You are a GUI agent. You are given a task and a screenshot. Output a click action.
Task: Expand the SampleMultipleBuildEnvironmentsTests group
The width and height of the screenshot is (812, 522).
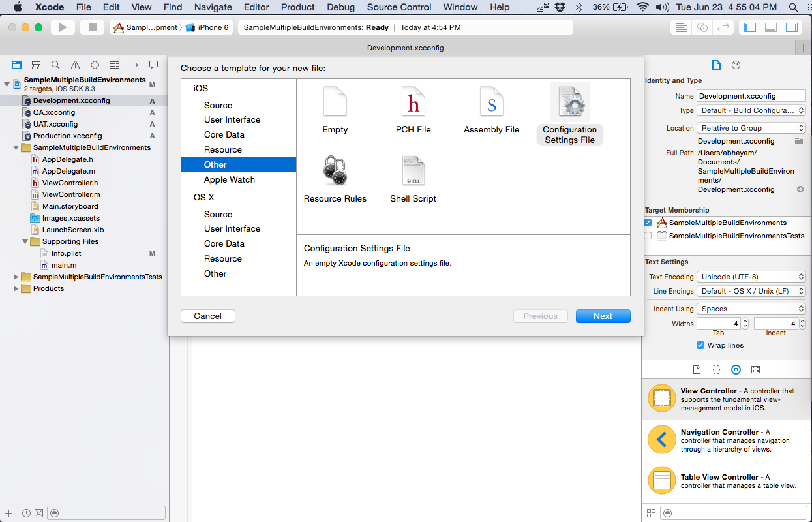[x=16, y=277]
